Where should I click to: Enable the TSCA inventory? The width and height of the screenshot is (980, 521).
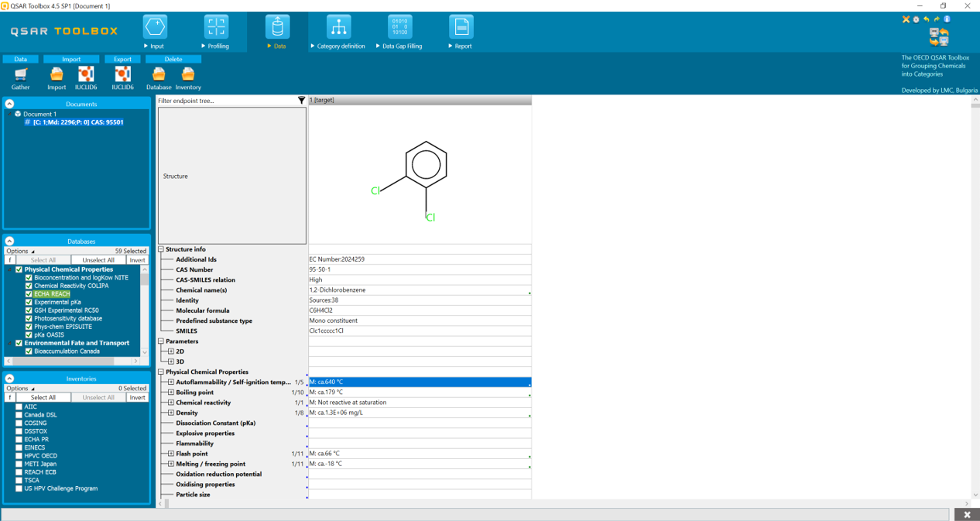[x=18, y=480]
